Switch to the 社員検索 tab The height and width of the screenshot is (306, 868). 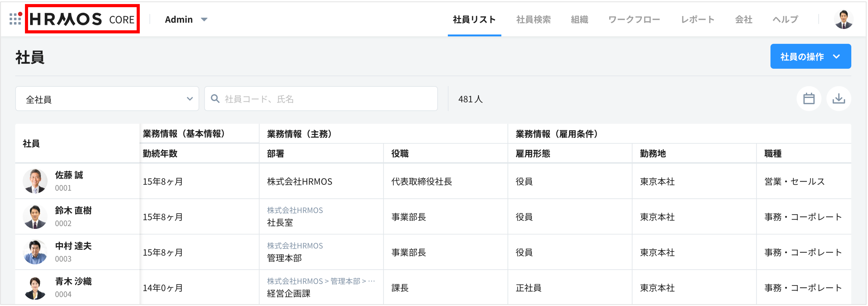534,20
